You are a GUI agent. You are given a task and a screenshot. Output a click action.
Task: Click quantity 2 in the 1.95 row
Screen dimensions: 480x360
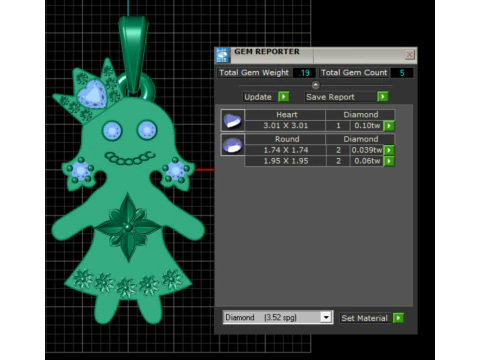[338, 161]
